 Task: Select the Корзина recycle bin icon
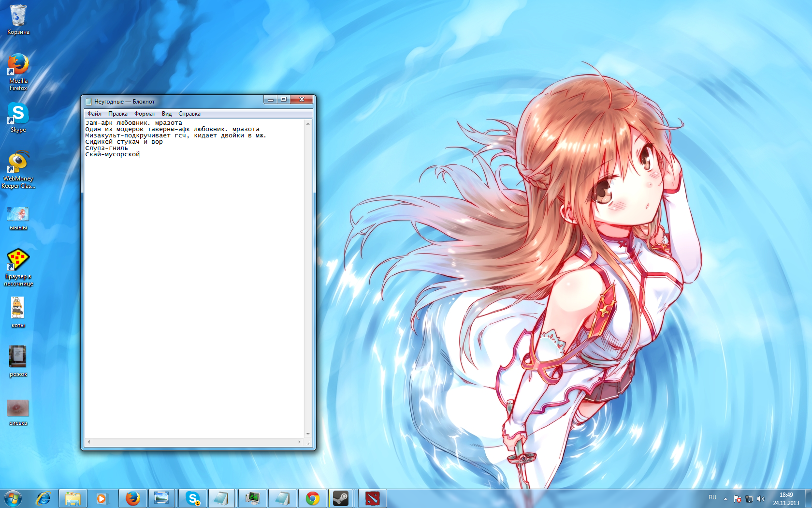pyautogui.click(x=18, y=17)
